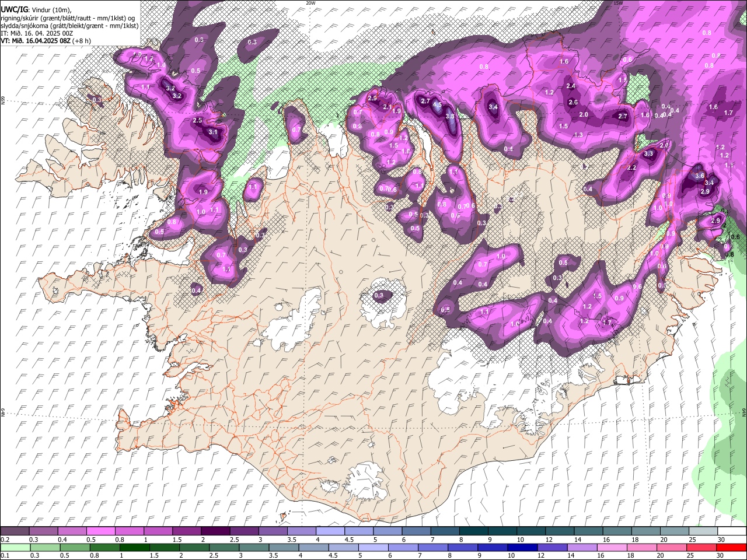This screenshot has height=560, width=747.
Task: Click the 2.2 snowfall value on the map
Action: [631, 167]
